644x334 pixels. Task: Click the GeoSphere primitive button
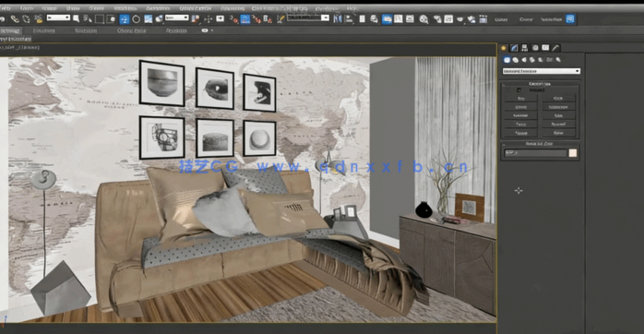(x=558, y=107)
